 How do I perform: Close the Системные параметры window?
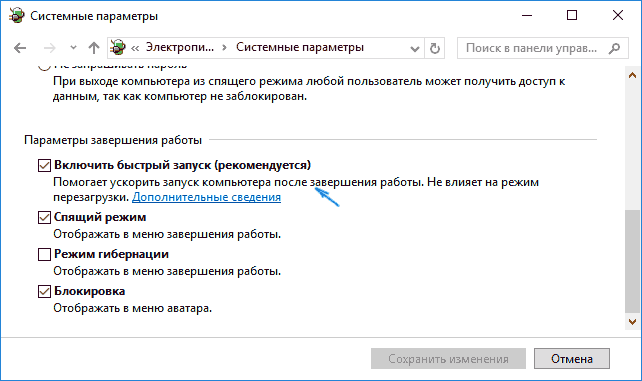[x=618, y=16]
